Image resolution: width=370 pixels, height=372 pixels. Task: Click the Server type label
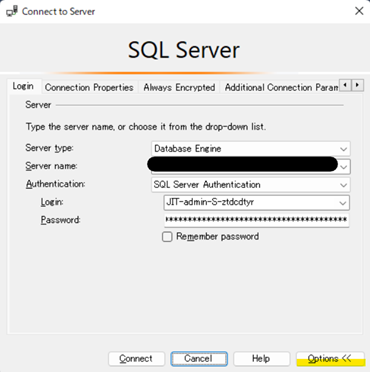(50, 148)
